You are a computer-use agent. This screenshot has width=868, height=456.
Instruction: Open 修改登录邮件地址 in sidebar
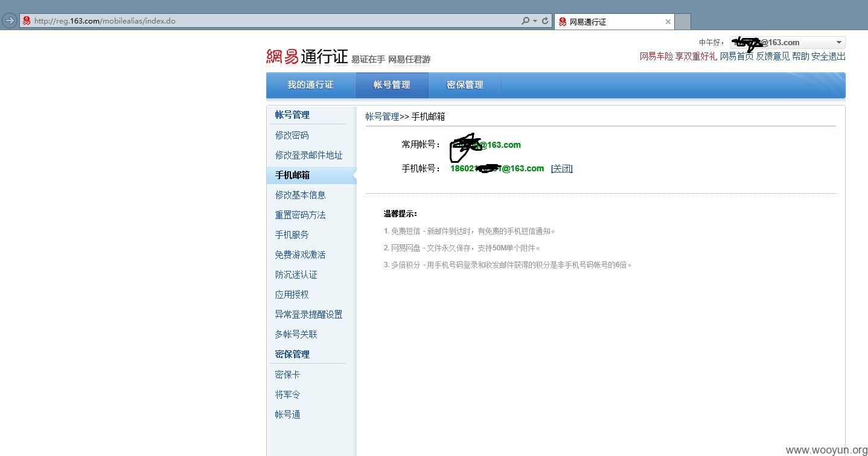click(x=309, y=155)
